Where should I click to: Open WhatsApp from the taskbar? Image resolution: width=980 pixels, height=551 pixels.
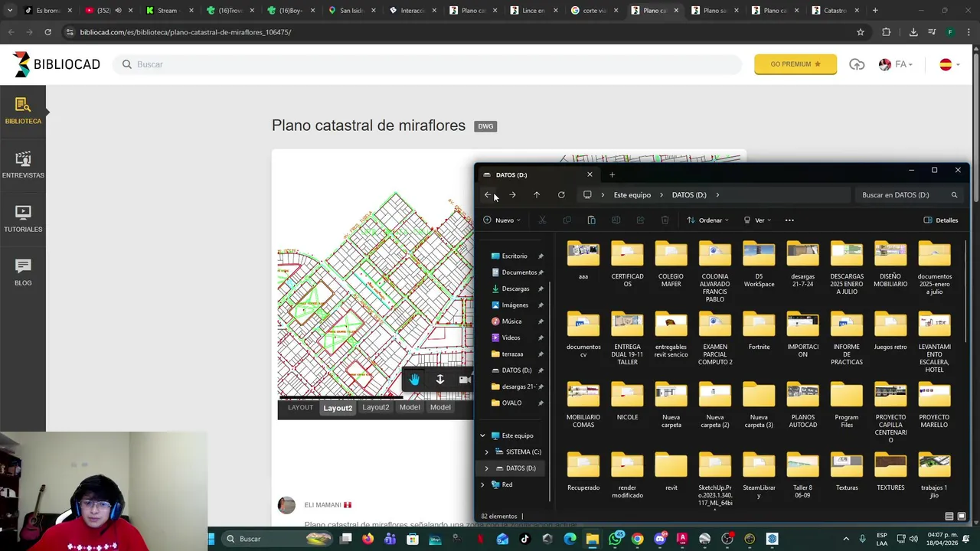[x=616, y=539]
